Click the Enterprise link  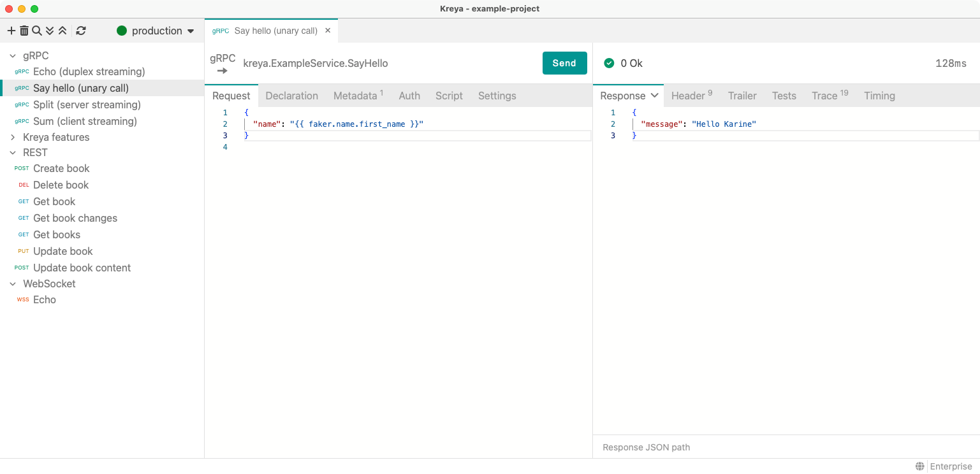(950, 466)
